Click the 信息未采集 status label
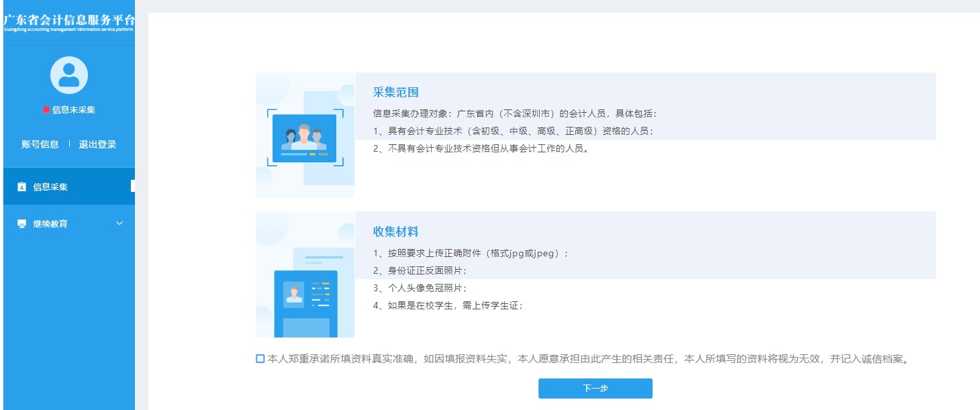Image resolution: width=980 pixels, height=410 pixels. [x=72, y=109]
